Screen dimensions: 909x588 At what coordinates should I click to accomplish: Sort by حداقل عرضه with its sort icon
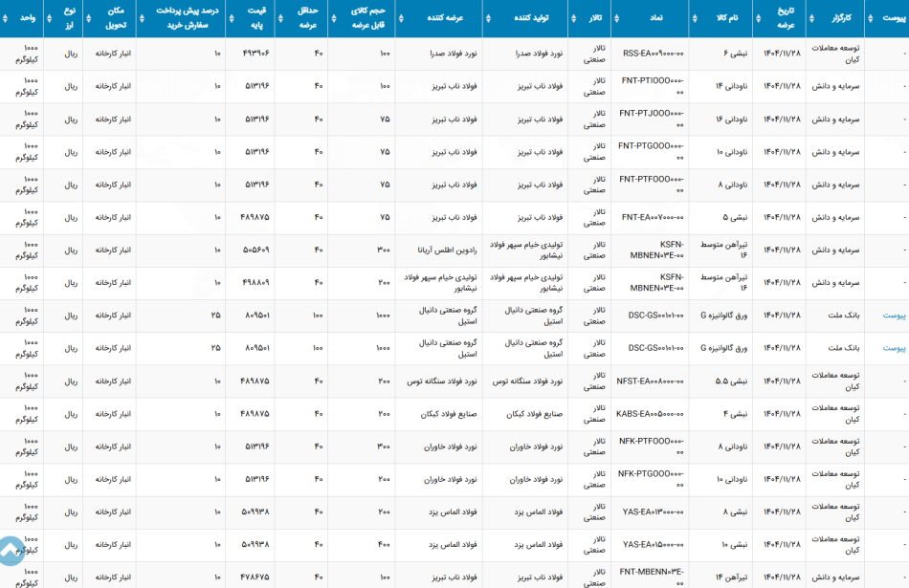(x=280, y=18)
